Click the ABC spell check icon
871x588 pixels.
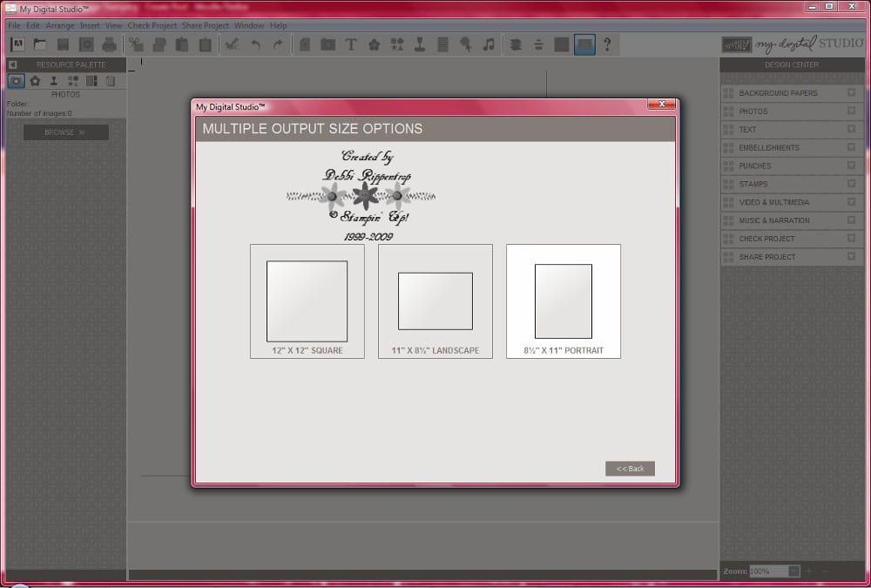click(x=233, y=44)
